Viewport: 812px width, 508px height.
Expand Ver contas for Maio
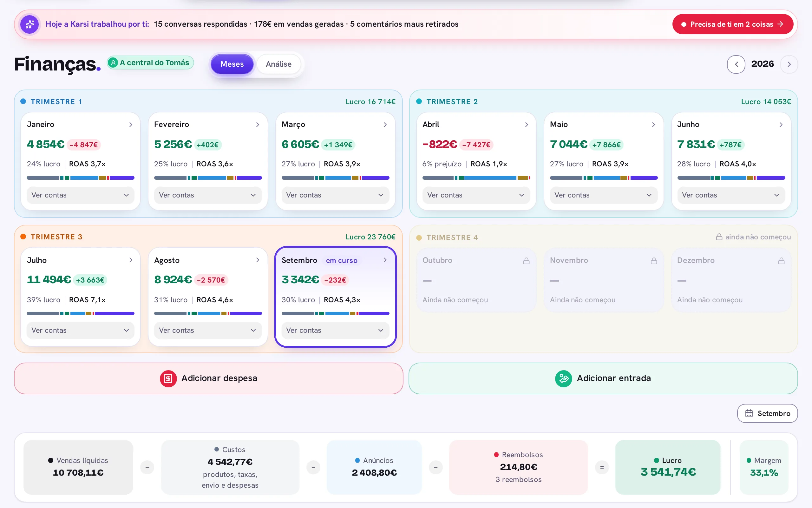[x=604, y=195]
